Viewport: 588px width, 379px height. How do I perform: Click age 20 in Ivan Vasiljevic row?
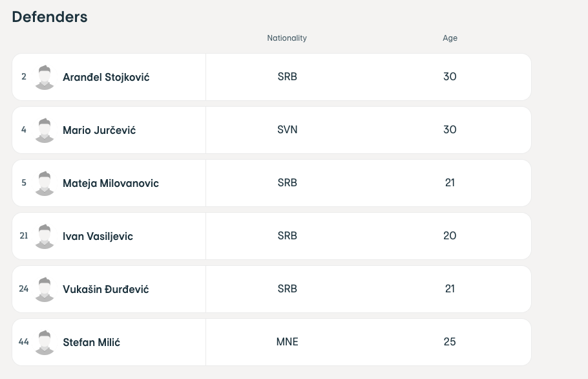click(450, 235)
